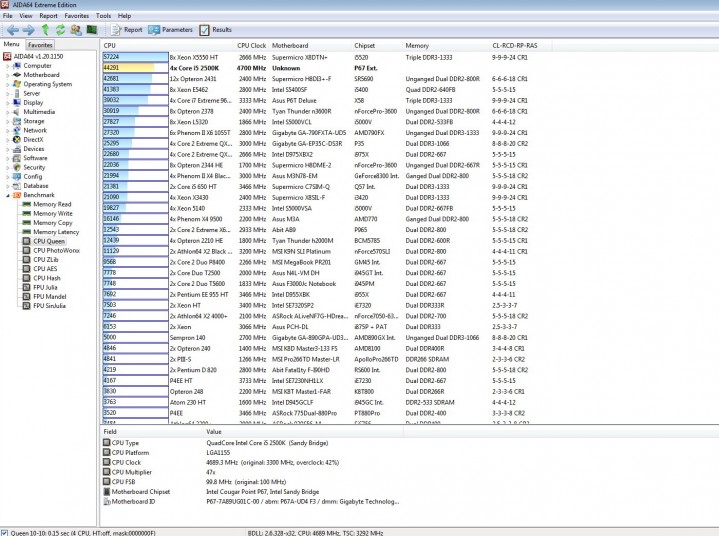This screenshot has width=719, height=536.
Task: Select the Config icon in tree
Action: pyautogui.click(x=17, y=177)
